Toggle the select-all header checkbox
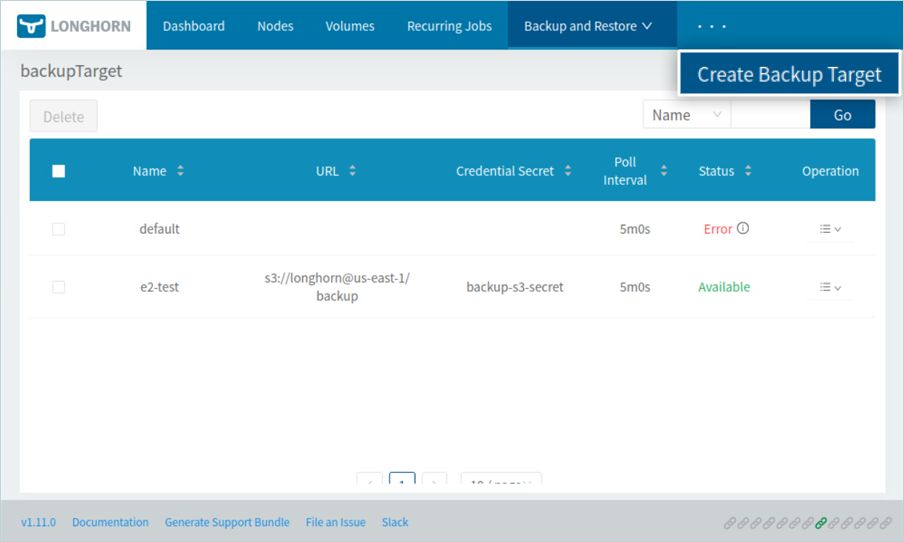 tap(58, 171)
